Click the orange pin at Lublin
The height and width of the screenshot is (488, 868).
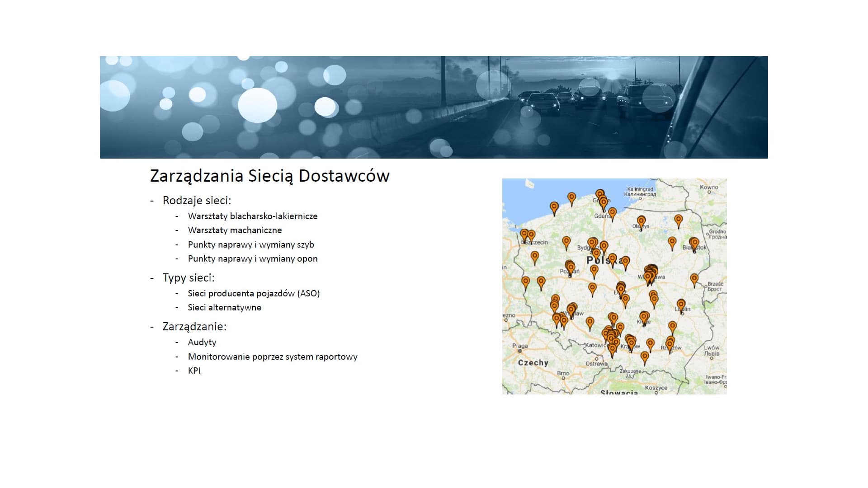click(x=681, y=305)
